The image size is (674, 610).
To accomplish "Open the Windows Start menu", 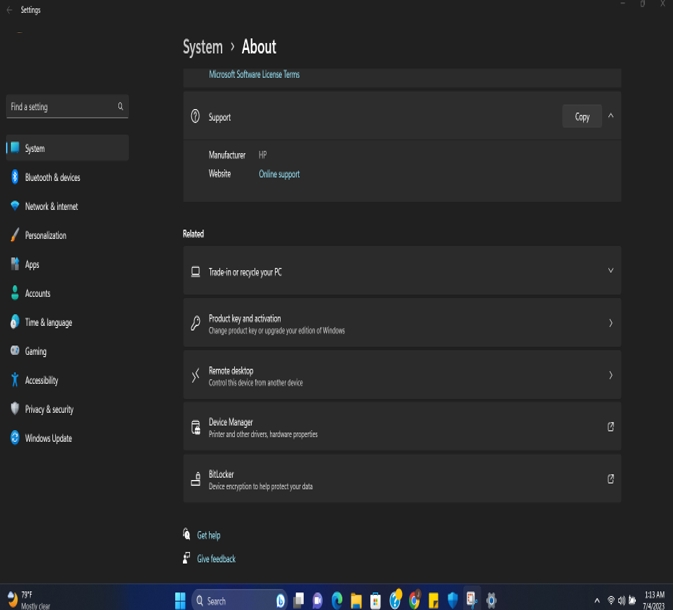I will point(180,600).
